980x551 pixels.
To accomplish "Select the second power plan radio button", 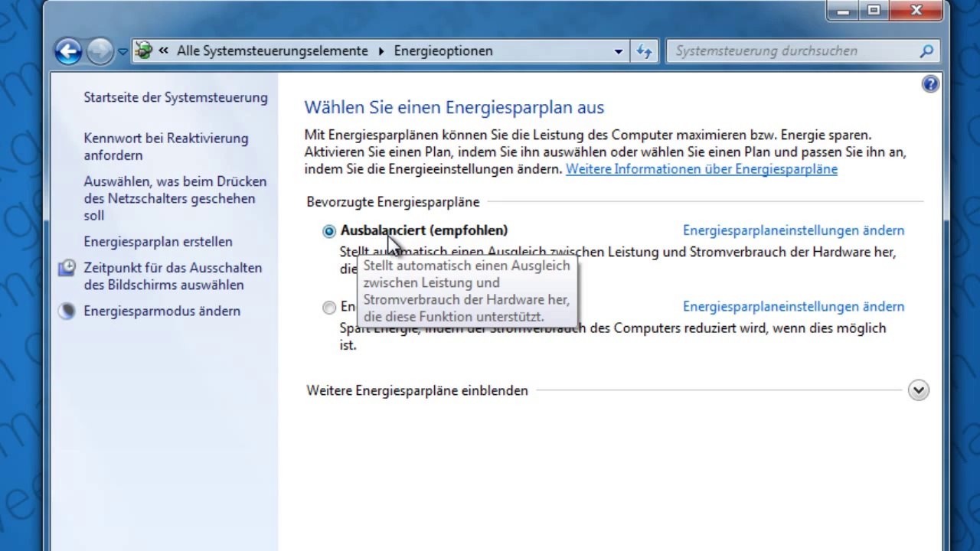I will (x=329, y=308).
